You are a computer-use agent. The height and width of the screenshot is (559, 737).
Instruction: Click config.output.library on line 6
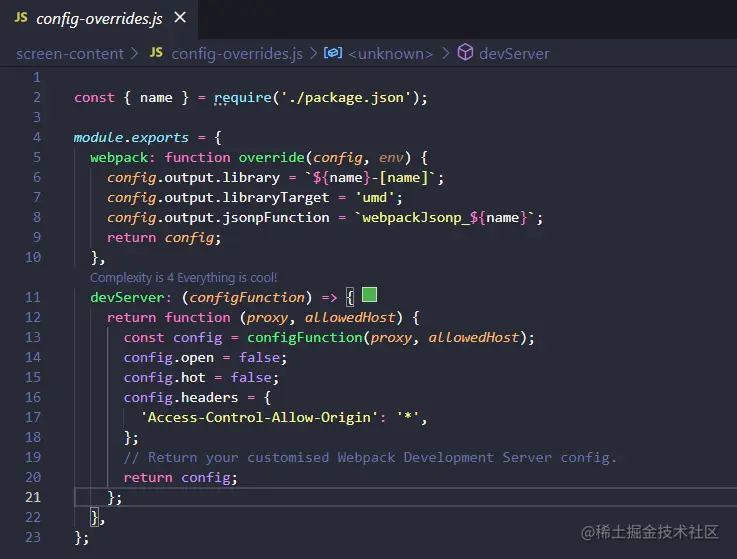[x=193, y=178]
